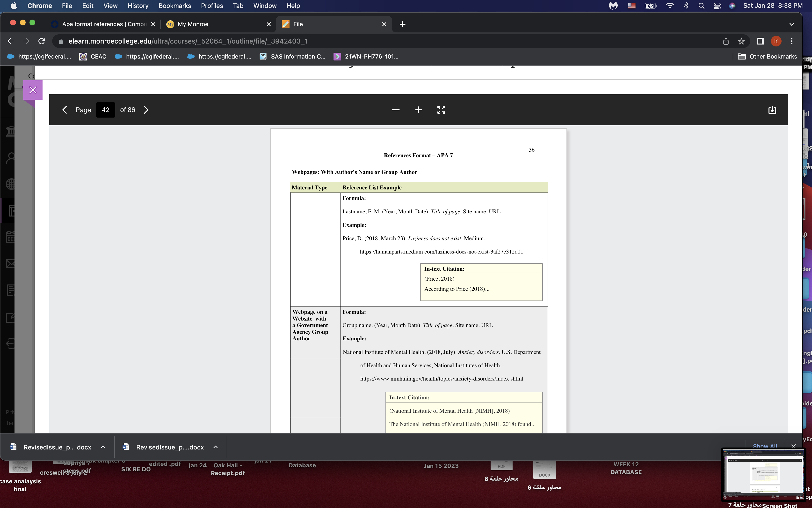Open SAS Information bookmark
The width and height of the screenshot is (812, 508).
[x=293, y=56]
